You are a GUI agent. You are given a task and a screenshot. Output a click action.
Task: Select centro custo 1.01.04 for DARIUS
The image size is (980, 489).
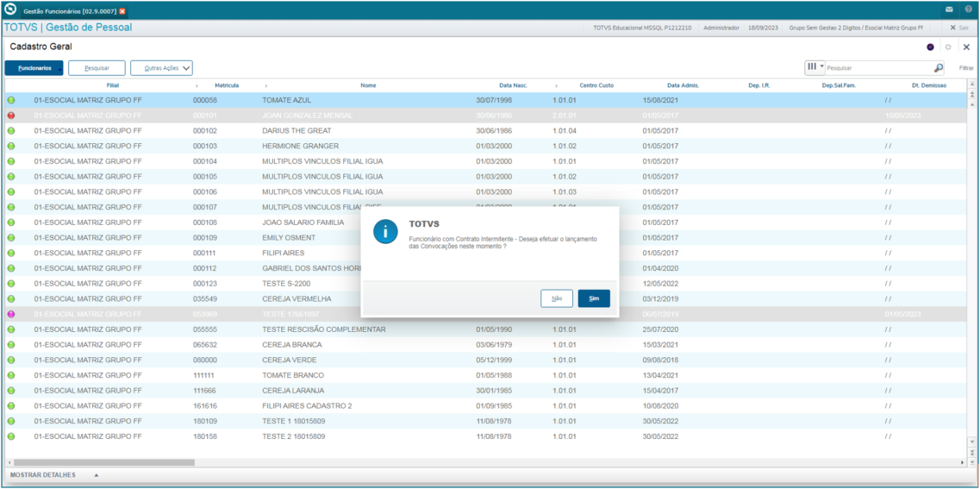click(x=565, y=131)
